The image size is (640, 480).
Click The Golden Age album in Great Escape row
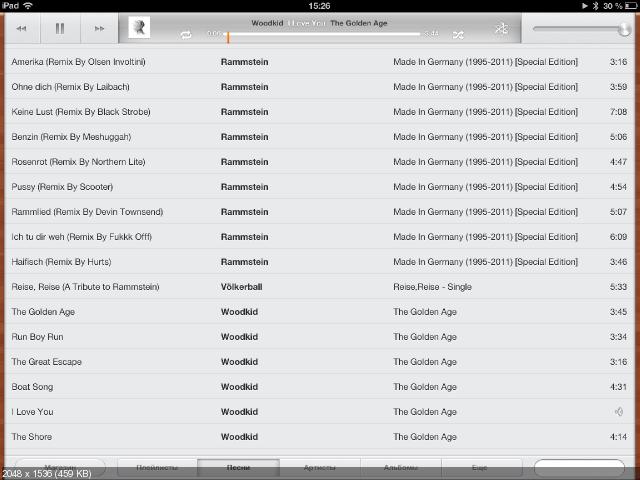pos(425,362)
